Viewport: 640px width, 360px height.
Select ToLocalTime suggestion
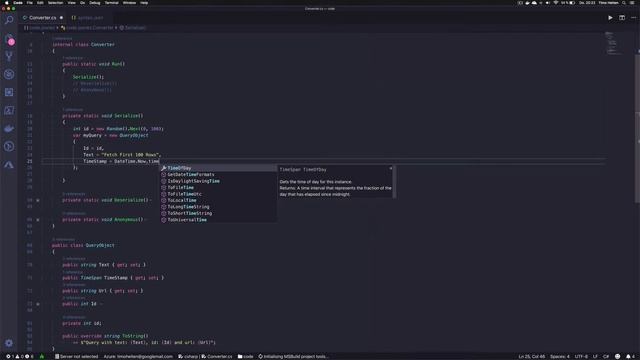[x=218, y=200]
